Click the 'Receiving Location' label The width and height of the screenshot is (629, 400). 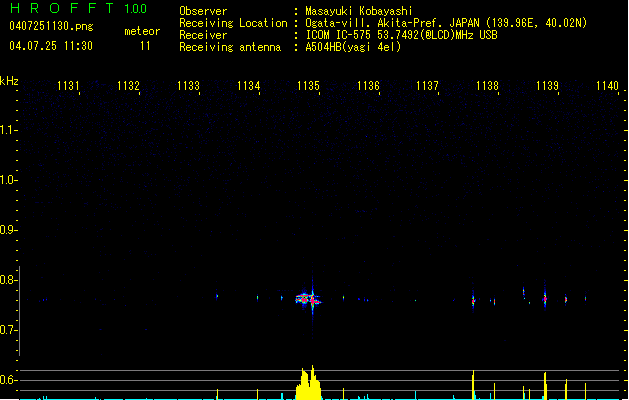pos(233,23)
